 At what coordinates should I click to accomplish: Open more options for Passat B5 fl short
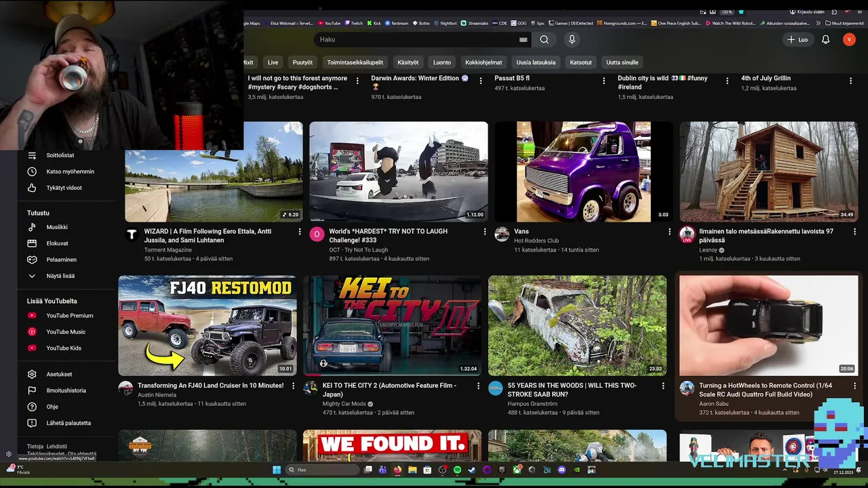(x=604, y=80)
